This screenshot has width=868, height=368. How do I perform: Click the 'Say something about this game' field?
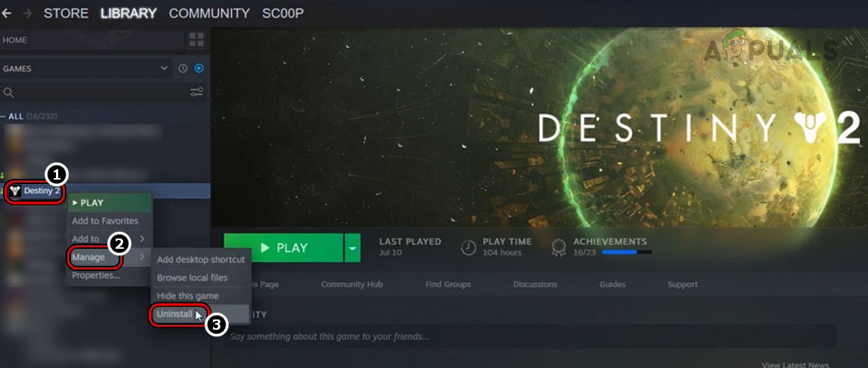click(x=533, y=336)
